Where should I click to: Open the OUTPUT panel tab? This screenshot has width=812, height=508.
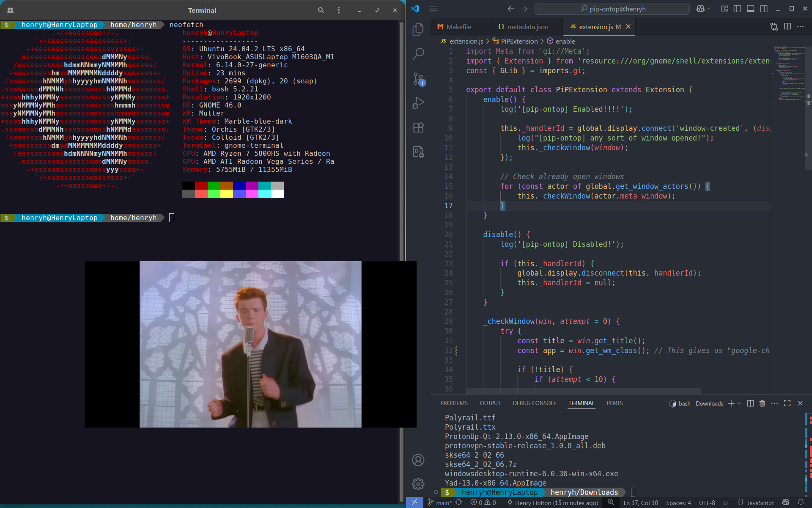coord(490,403)
